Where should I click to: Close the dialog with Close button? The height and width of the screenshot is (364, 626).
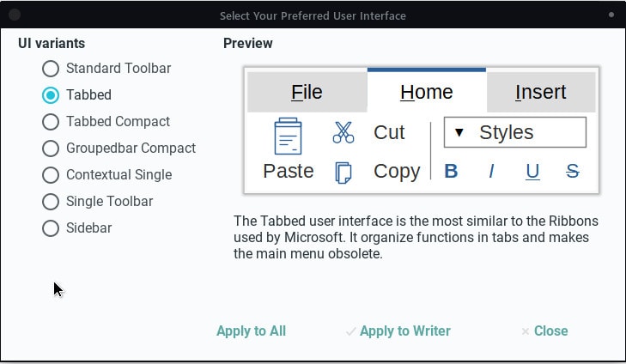544,331
